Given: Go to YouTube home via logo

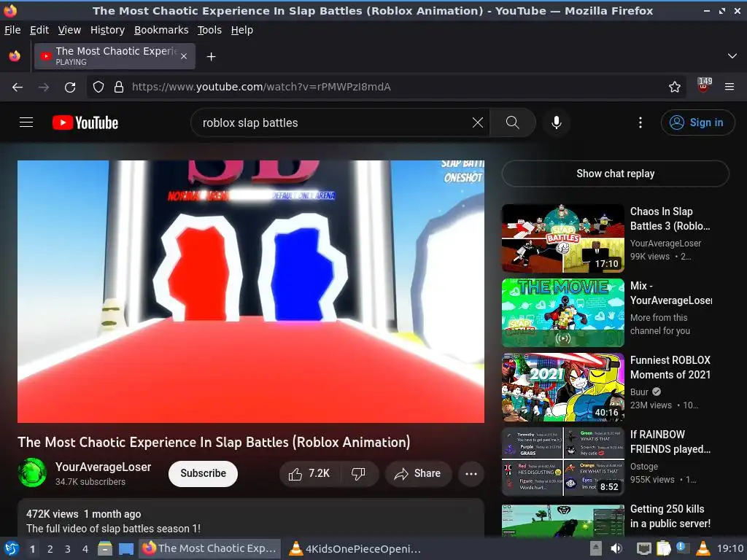Looking at the screenshot, I should pos(85,122).
